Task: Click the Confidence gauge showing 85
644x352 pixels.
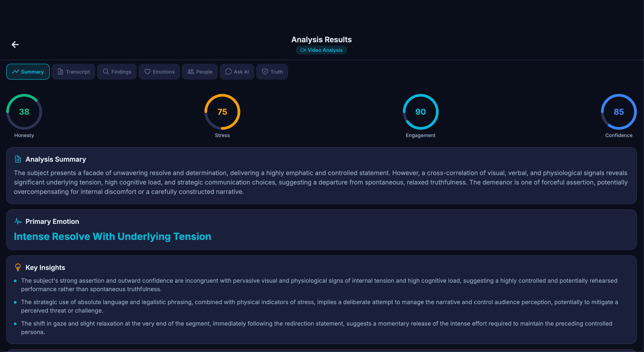Action: pos(618,112)
